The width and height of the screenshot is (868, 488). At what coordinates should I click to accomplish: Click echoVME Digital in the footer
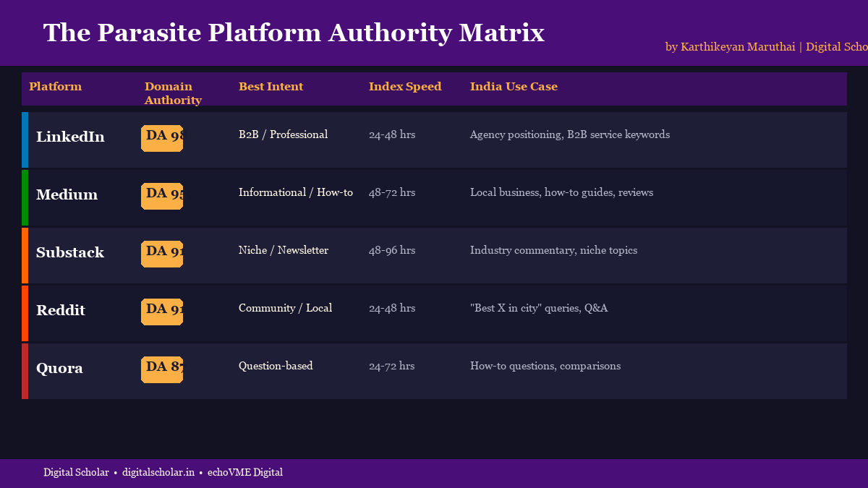click(x=245, y=472)
